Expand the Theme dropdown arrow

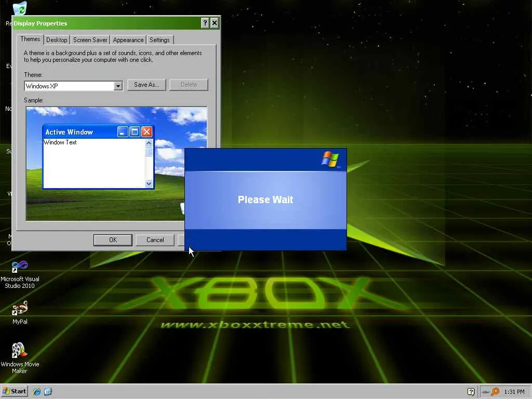pos(118,86)
